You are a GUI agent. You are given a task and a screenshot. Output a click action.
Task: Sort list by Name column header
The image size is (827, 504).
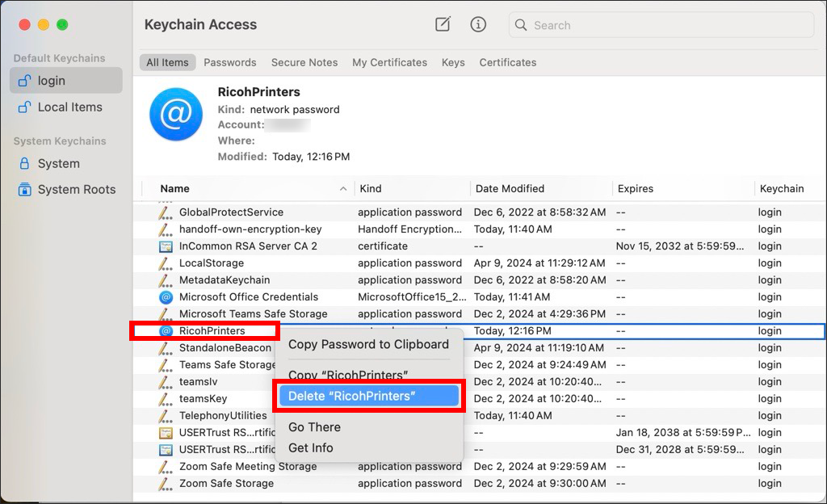click(174, 188)
